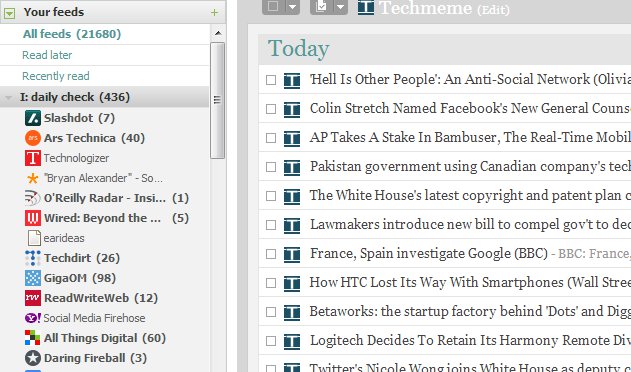
Task: Open the Ars Technica (40) feed
Action: (x=94, y=138)
